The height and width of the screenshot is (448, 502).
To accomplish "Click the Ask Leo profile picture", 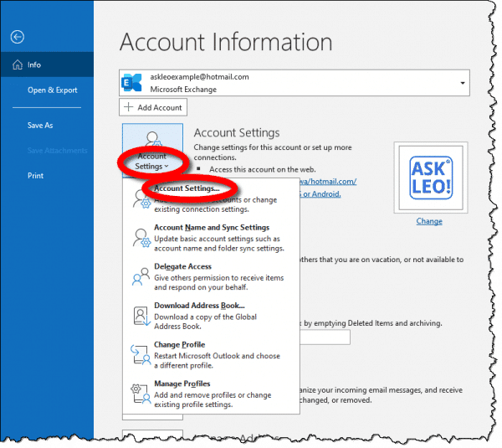I will point(431,178).
